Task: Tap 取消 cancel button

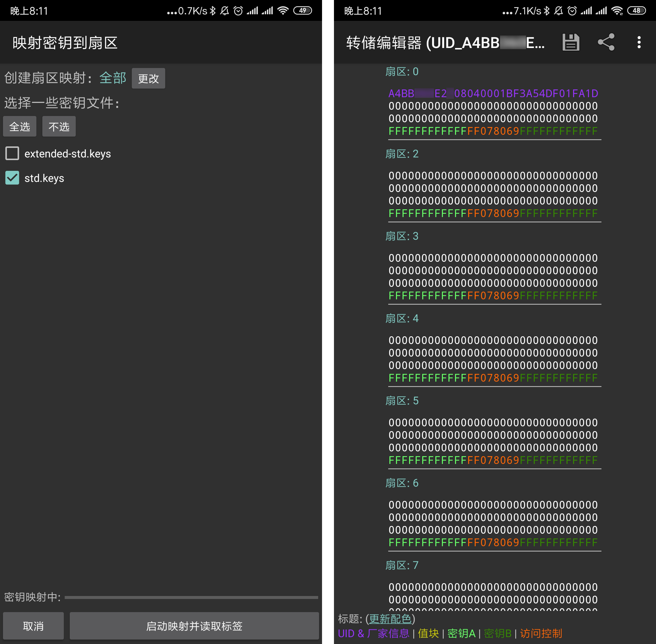Action: (33, 626)
